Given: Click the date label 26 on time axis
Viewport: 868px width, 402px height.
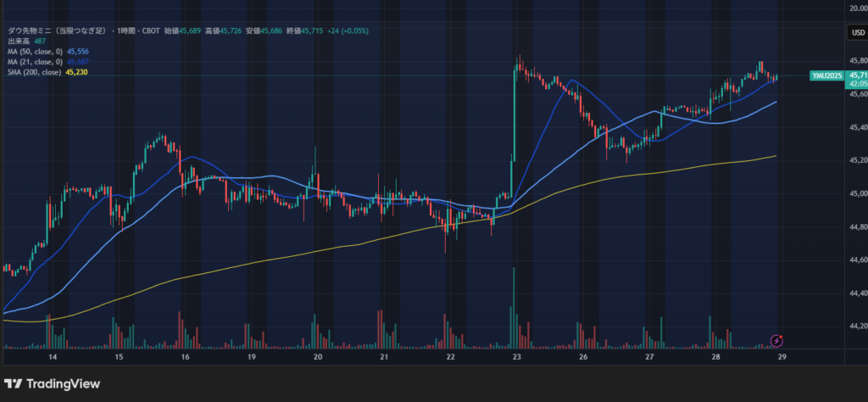Looking at the screenshot, I should point(583,357).
